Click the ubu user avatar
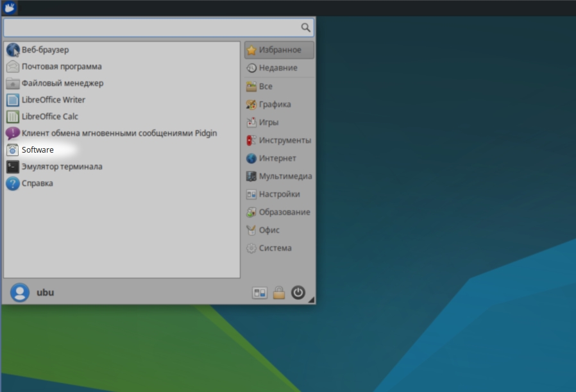Image resolution: width=576 pixels, height=392 pixels. pyautogui.click(x=20, y=293)
